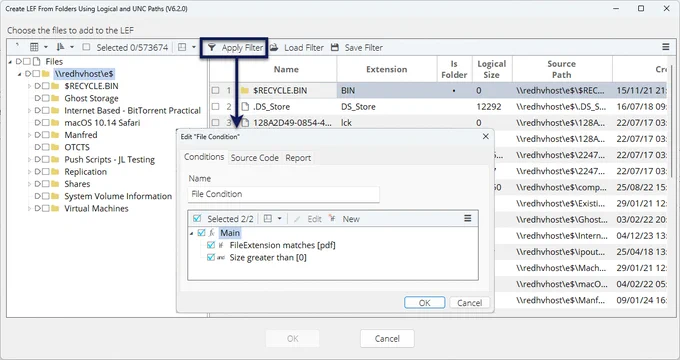680x360 pixels.
Task: Click folder icon of Virtual Machines
Action: pyautogui.click(x=55, y=208)
